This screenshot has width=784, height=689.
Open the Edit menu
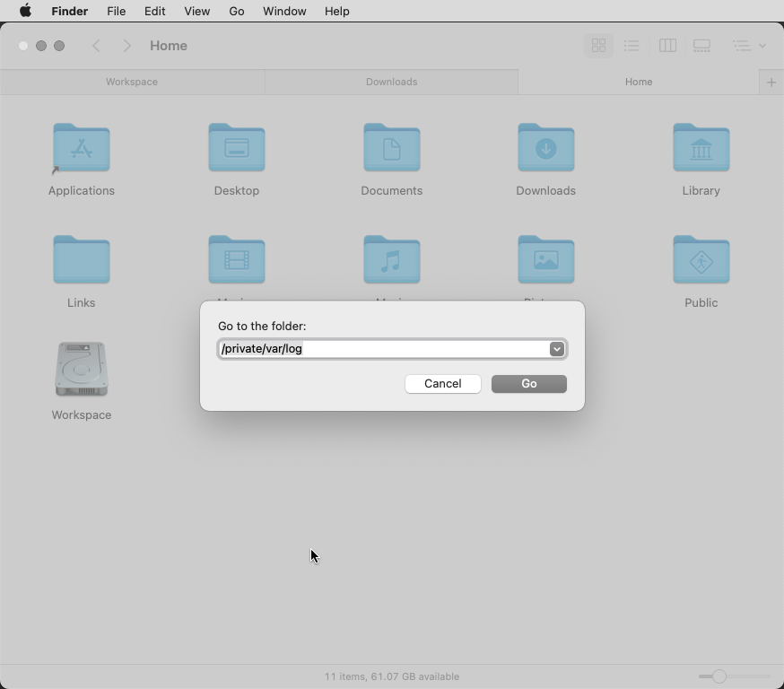tap(155, 11)
